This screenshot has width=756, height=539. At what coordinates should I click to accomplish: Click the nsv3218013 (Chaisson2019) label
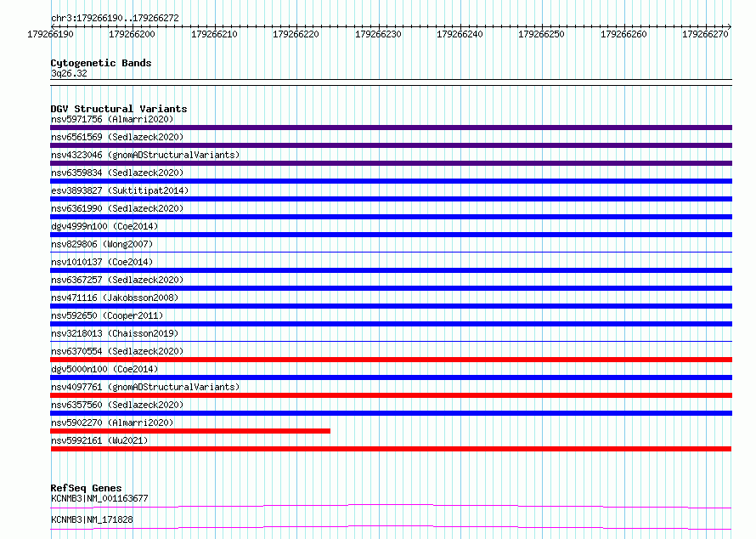point(115,333)
